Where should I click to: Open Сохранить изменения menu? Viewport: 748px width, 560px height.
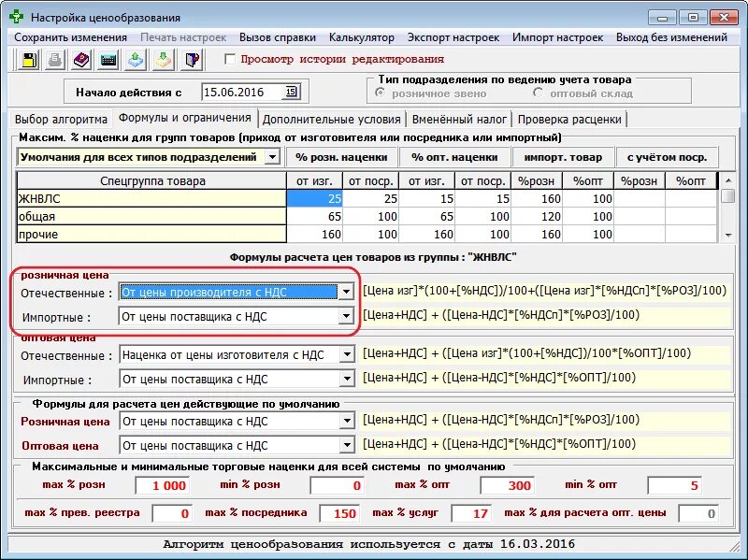click(71, 37)
